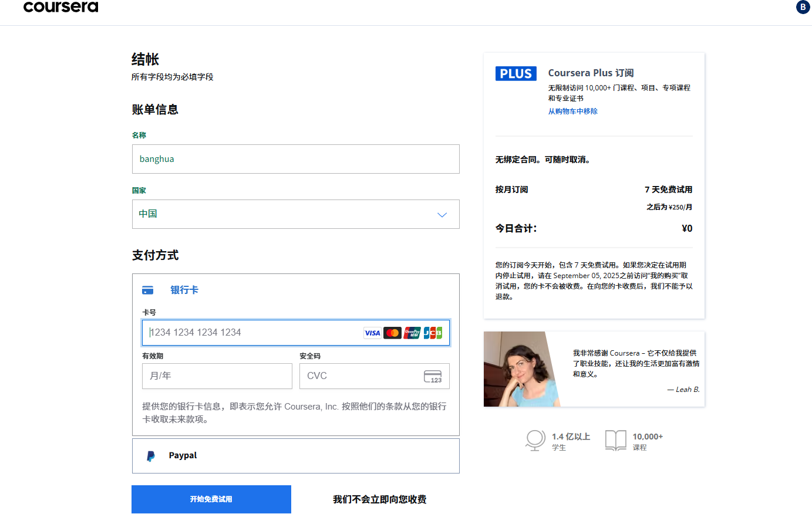Click the 账单信息 heading
The height and width of the screenshot is (514, 812).
155,110
